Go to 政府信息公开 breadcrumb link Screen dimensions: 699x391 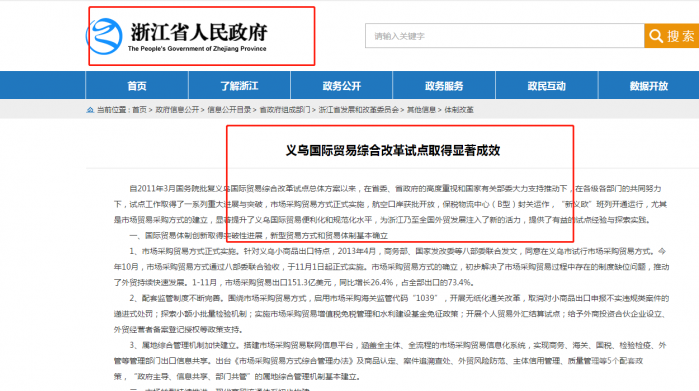tap(177, 110)
